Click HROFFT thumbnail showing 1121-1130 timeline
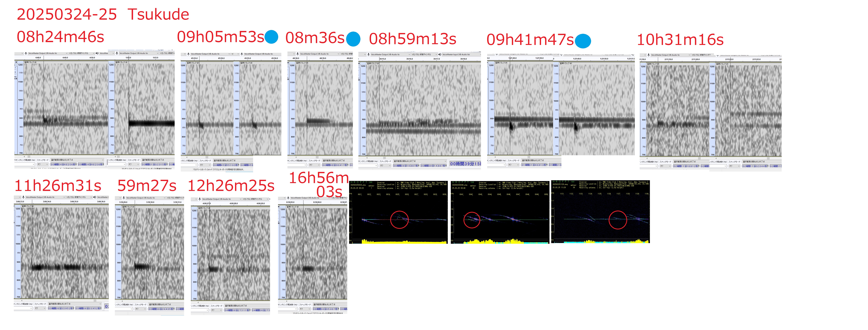The height and width of the screenshot is (330, 868). click(600, 212)
